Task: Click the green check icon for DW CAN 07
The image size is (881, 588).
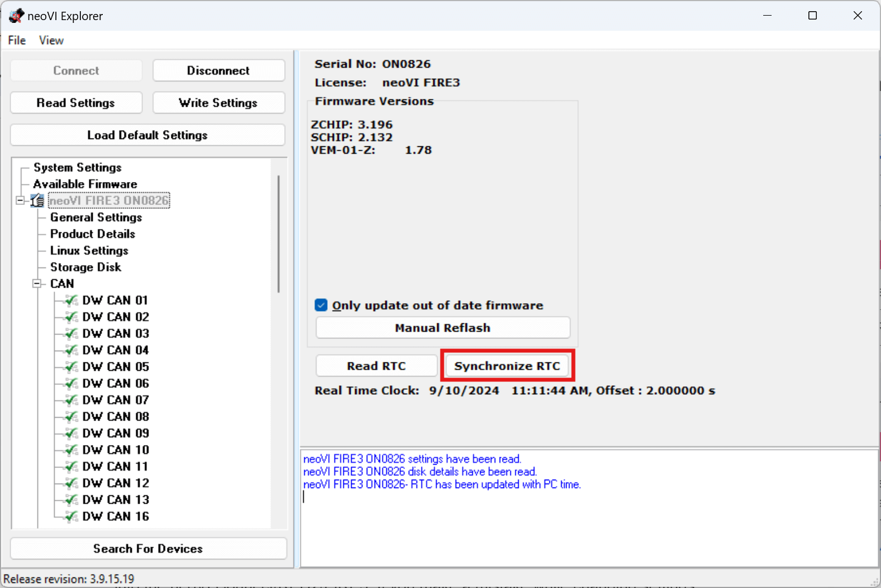Action: point(71,400)
